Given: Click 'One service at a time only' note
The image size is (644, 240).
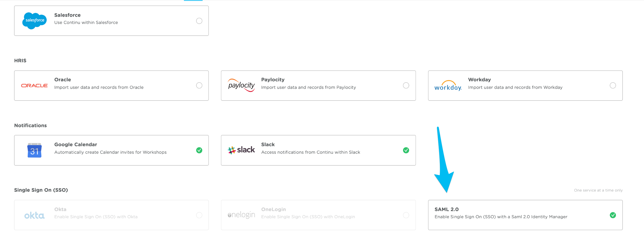Looking at the screenshot, I should coord(598,190).
